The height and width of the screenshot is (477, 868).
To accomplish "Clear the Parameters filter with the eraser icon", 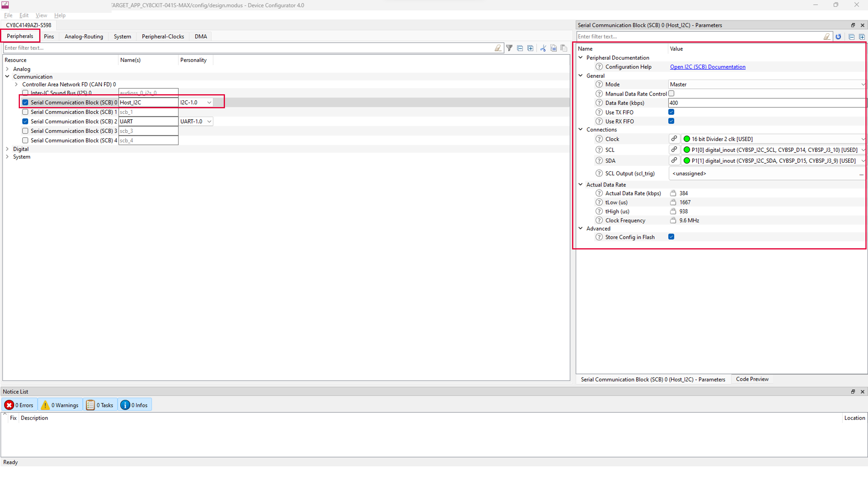I will click(827, 36).
